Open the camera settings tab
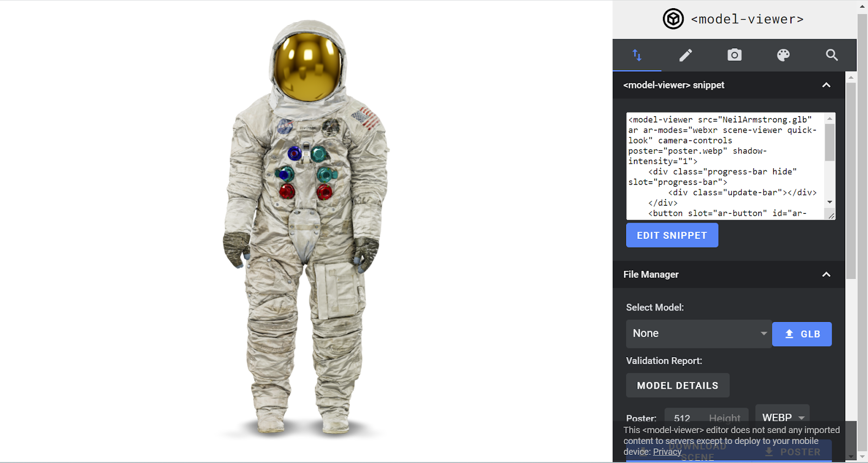The height and width of the screenshot is (463, 868). coord(735,55)
